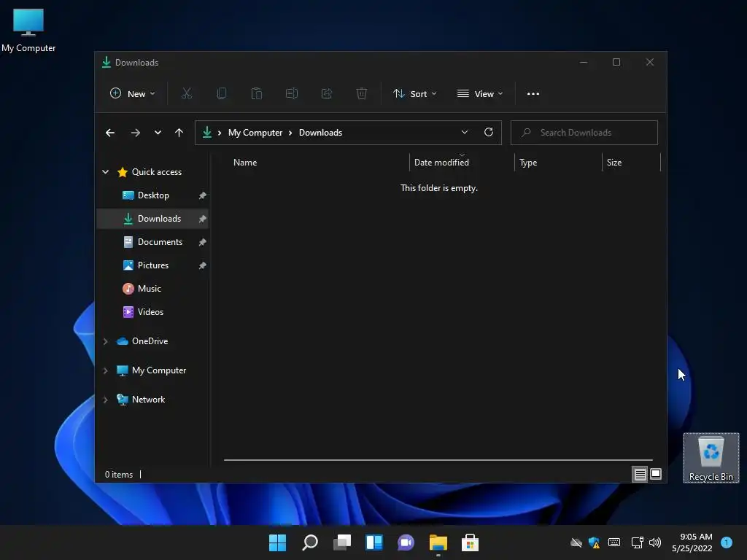Expand My Computer in navigation pane
The image size is (747, 560).
105,370
